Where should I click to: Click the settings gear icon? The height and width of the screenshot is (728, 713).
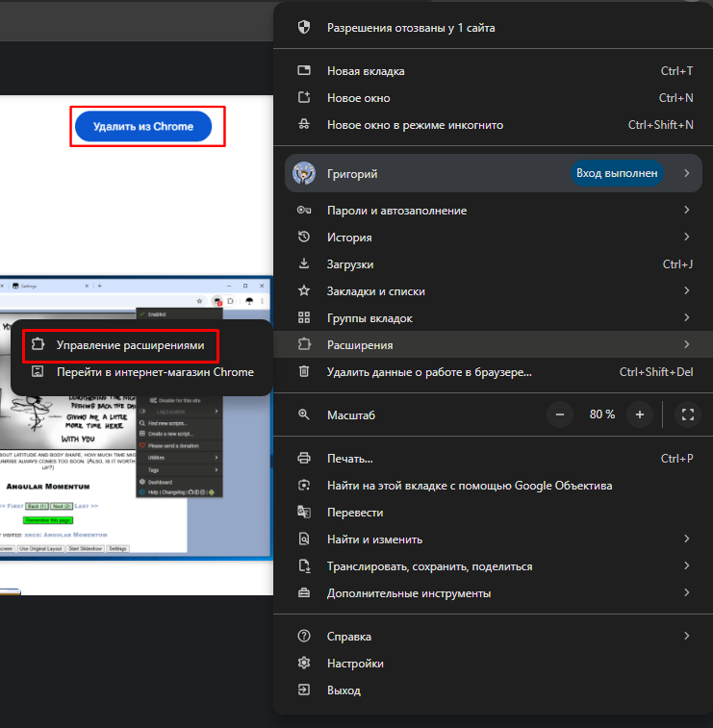pyautogui.click(x=304, y=663)
